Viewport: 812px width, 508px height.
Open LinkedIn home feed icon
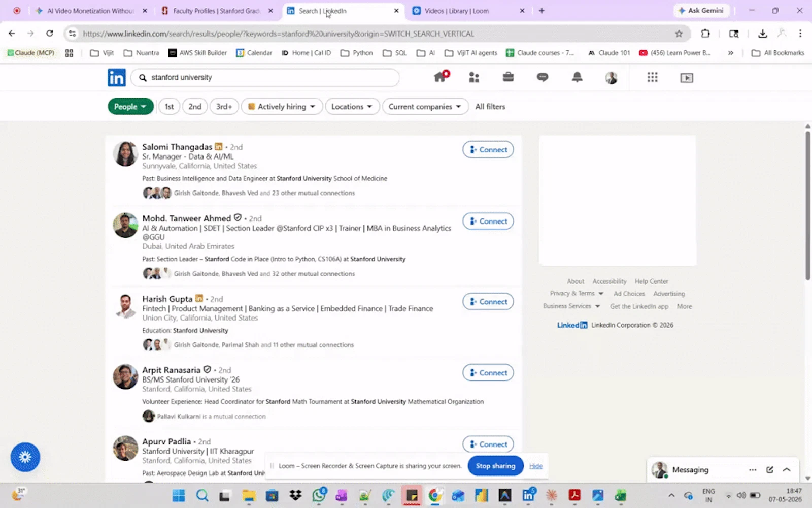coord(440,77)
